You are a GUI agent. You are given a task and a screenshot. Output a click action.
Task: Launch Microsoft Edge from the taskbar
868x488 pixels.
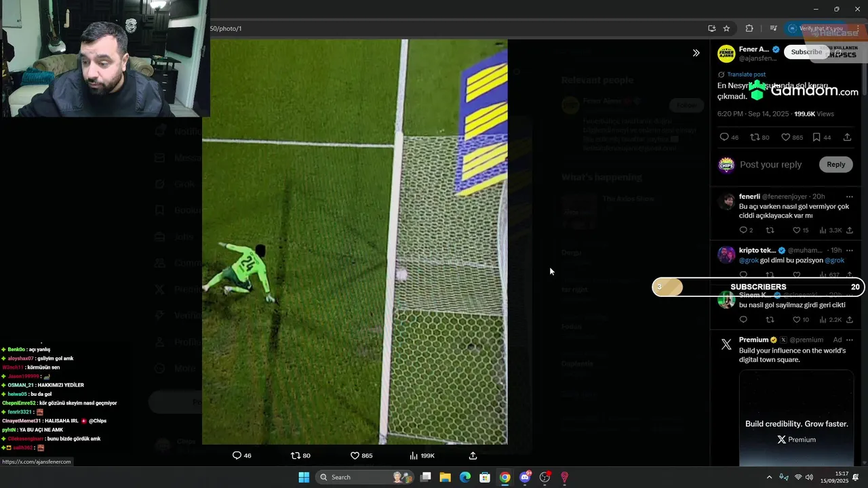tap(465, 477)
